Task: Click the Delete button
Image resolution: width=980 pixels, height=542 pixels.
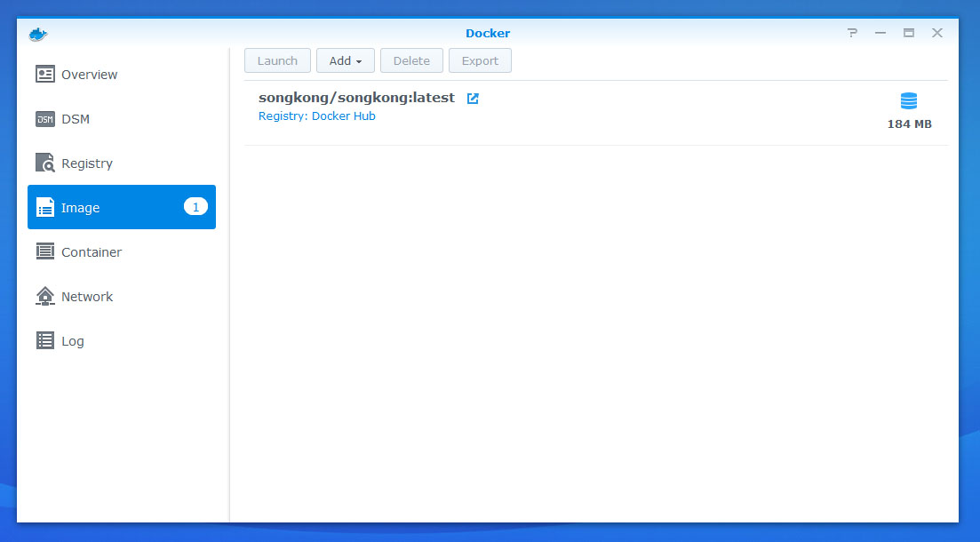Action: [411, 60]
